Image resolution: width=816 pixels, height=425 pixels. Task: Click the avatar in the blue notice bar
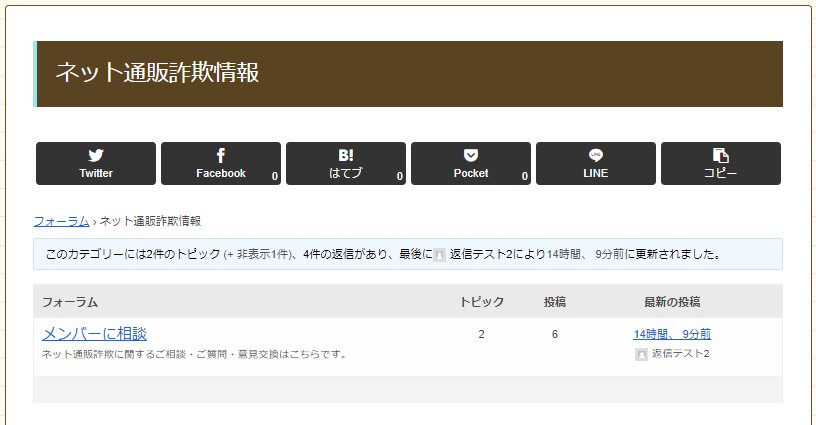click(x=440, y=255)
